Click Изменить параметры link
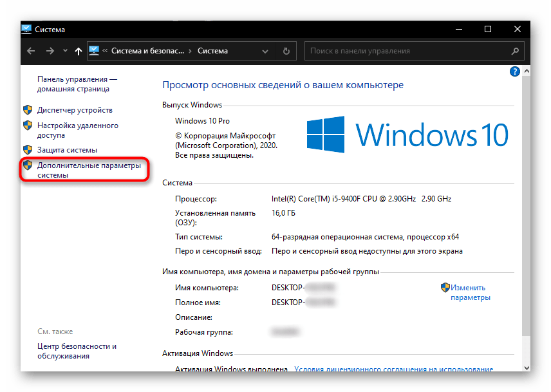Screen dimensions: 551x392 tap(470, 293)
